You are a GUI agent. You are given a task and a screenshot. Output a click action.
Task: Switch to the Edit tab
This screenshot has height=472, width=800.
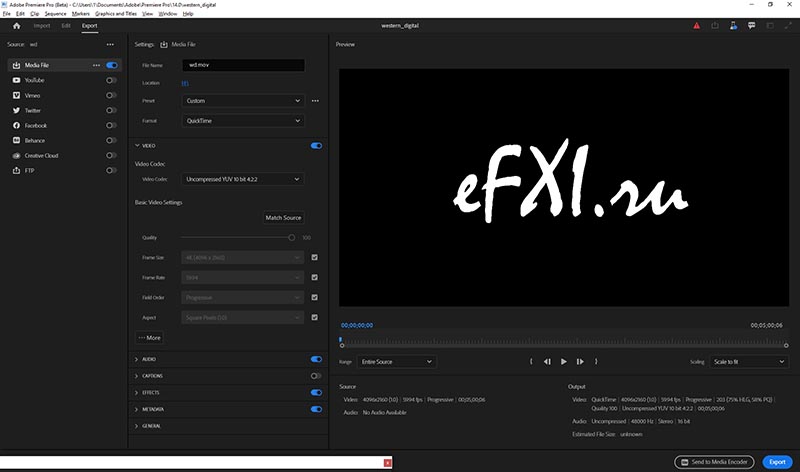[66, 26]
